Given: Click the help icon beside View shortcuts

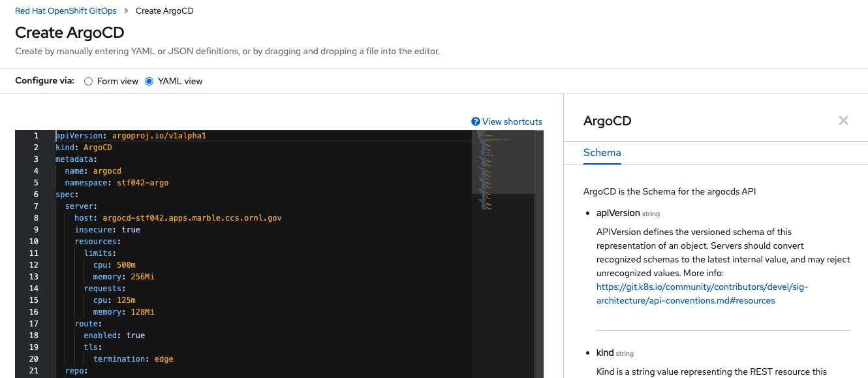Looking at the screenshot, I should (x=476, y=121).
